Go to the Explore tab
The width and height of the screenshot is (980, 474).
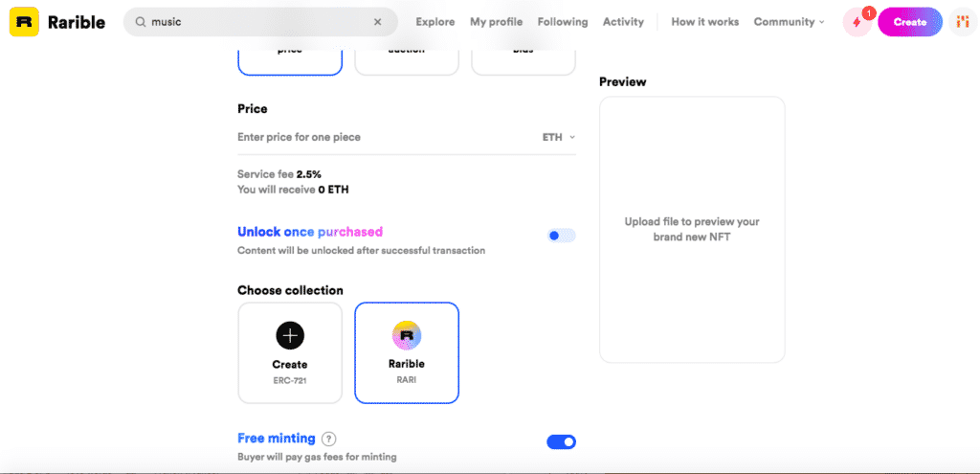tap(435, 22)
